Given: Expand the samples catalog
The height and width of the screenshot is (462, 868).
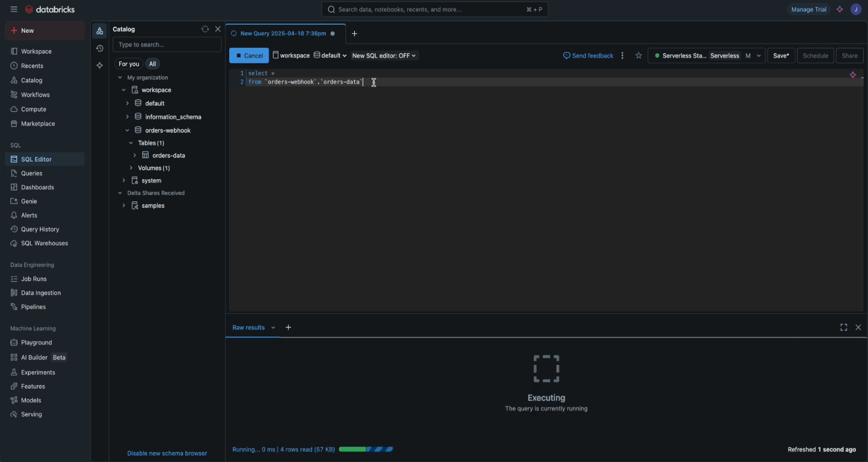Looking at the screenshot, I should tap(124, 206).
